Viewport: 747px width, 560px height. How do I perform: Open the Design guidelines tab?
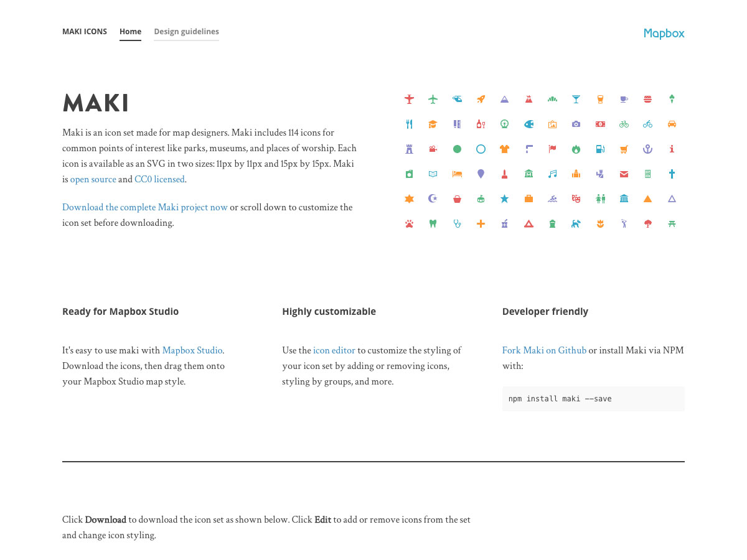click(x=186, y=32)
